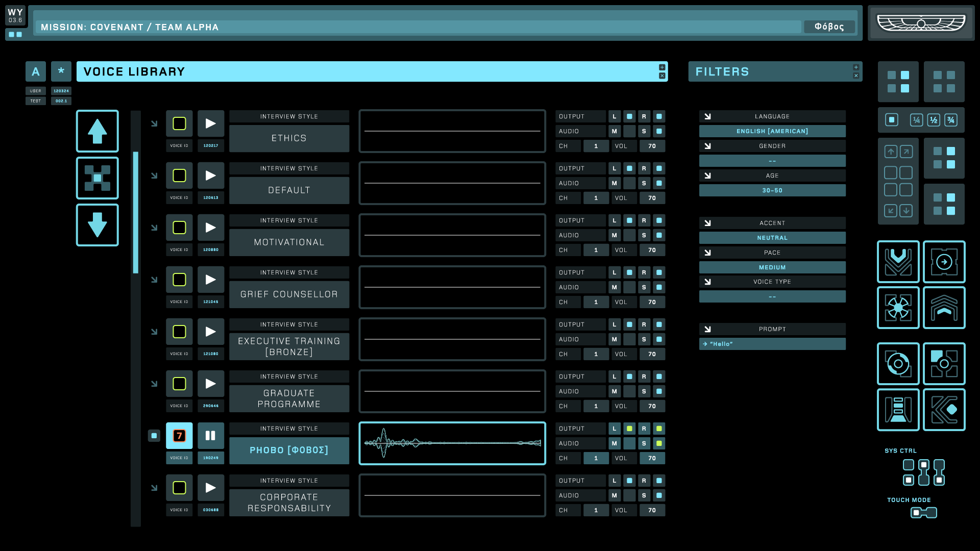Click the "Hello" prompt input field
Viewport: 980px width, 551px height.
772,344
